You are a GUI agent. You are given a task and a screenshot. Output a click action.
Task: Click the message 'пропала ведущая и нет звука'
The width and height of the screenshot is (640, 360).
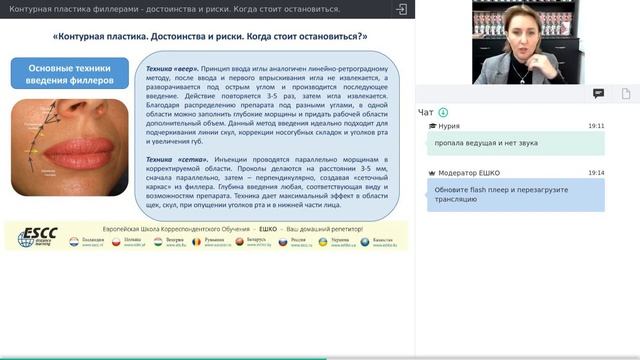516,143
